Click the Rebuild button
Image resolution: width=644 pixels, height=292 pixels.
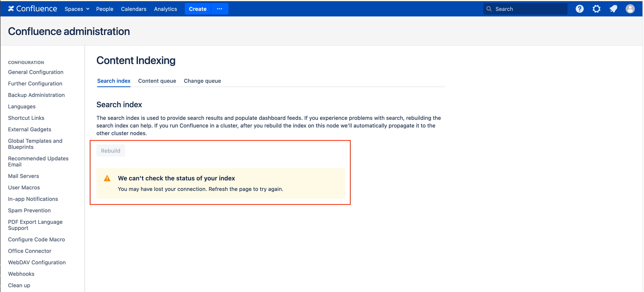111,151
